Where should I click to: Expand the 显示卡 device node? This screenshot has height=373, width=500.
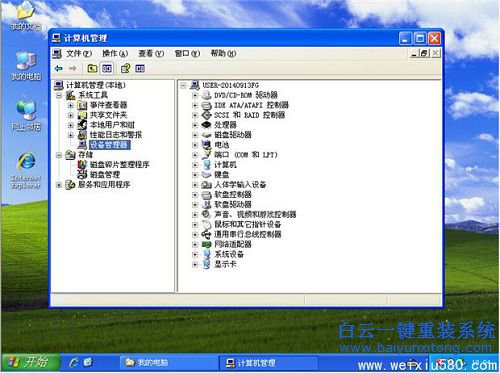click(x=195, y=265)
